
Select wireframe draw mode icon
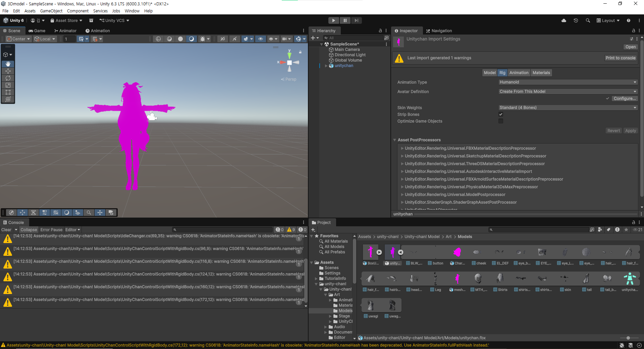(158, 39)
